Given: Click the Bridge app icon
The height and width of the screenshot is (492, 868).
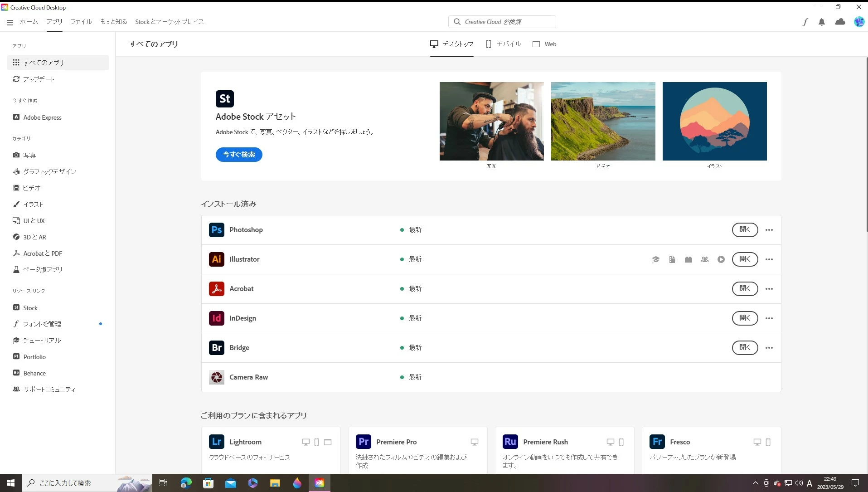Looking at the screenshot, I should tap(217, 348).
